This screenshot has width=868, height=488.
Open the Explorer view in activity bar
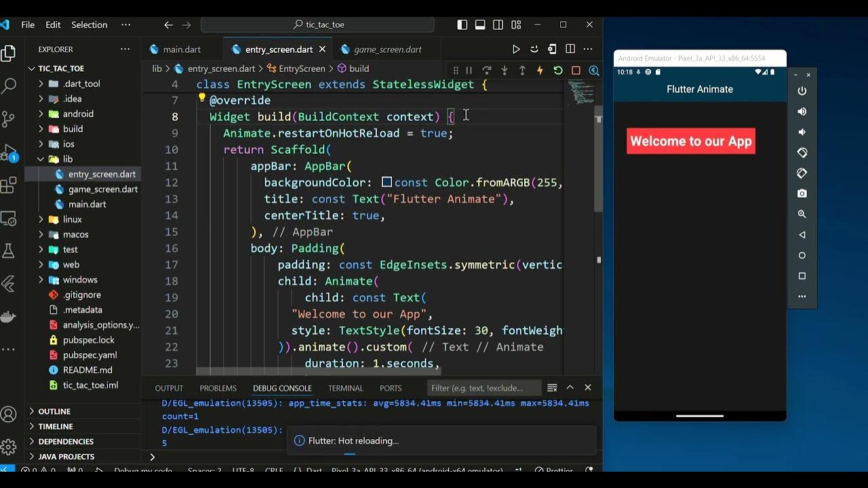[9, 54]
